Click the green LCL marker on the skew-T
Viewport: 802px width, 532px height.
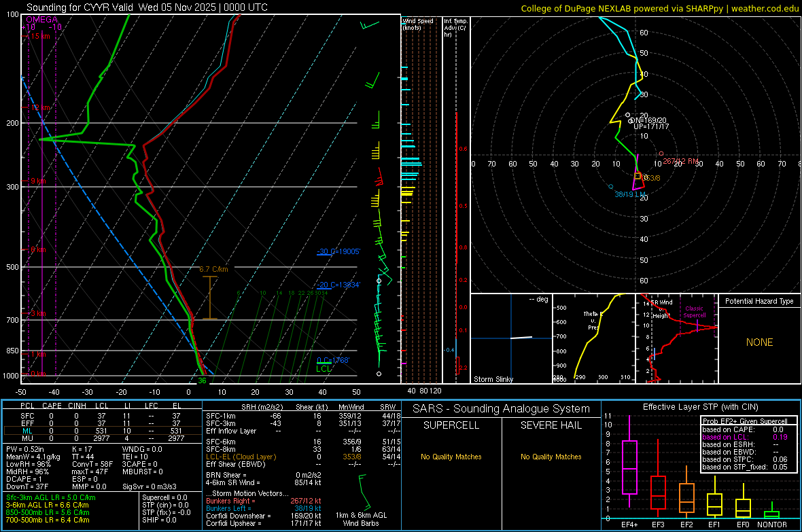[x=325, y=368]
